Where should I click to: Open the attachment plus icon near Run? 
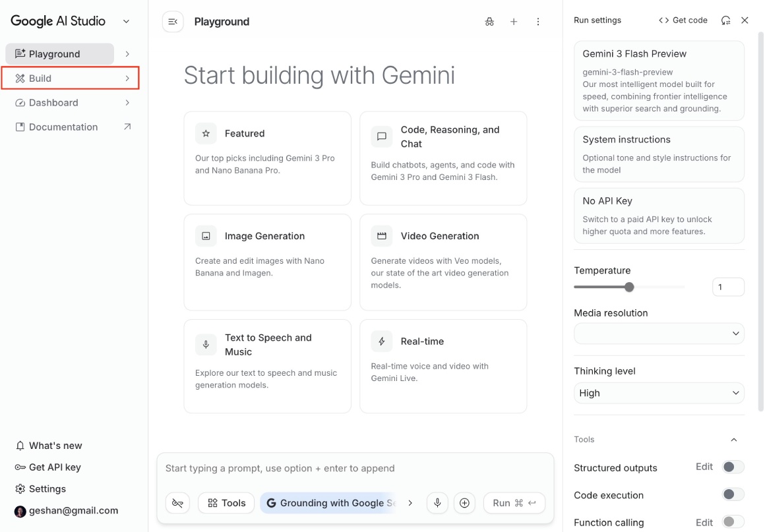[464, 502]
